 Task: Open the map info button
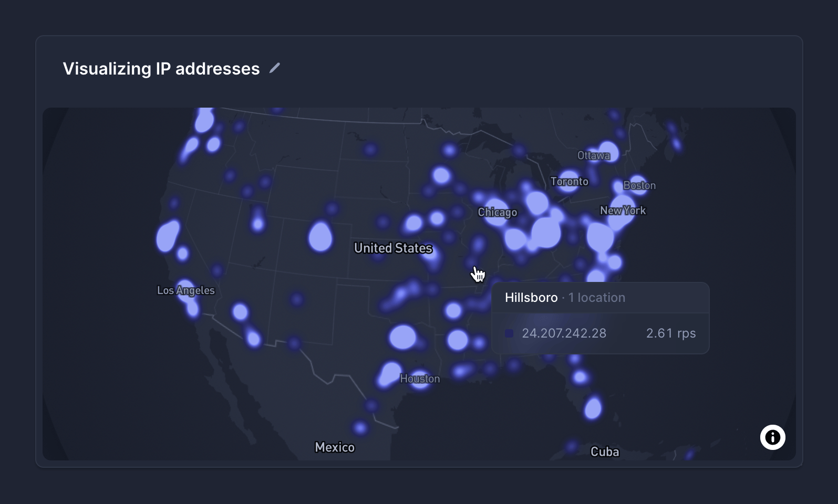pos(772,437)
